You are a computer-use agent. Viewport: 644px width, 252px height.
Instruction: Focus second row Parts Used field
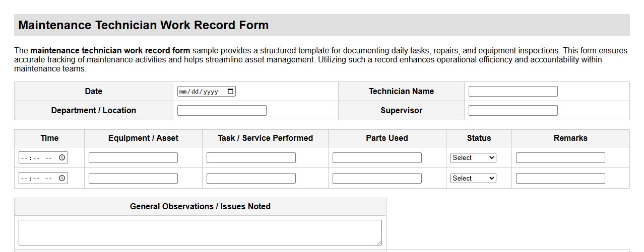377,178
